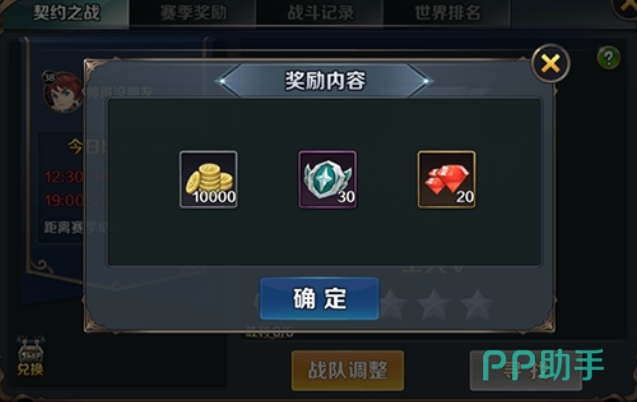Switch to the 契约之战 tab
Image resolution: width=637 pixels, height=402 pixels.
tap(66, 13)
